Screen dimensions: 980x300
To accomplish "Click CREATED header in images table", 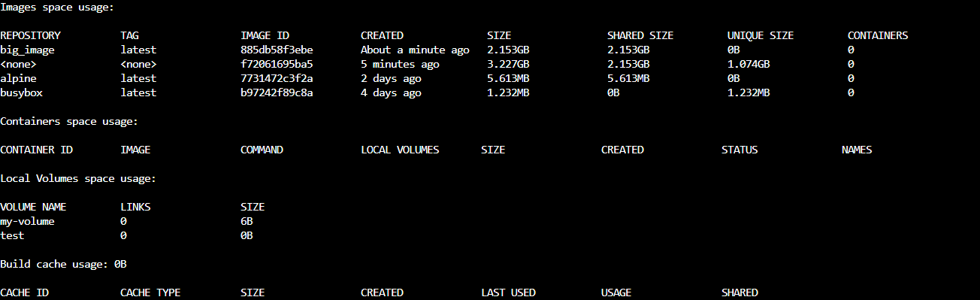I will tap(382, 35).
